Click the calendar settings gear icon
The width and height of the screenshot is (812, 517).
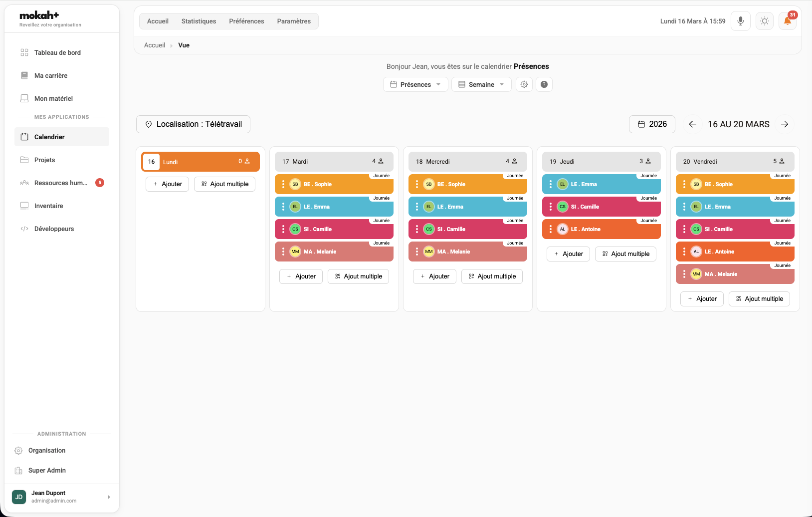click(x=524, y=84)
